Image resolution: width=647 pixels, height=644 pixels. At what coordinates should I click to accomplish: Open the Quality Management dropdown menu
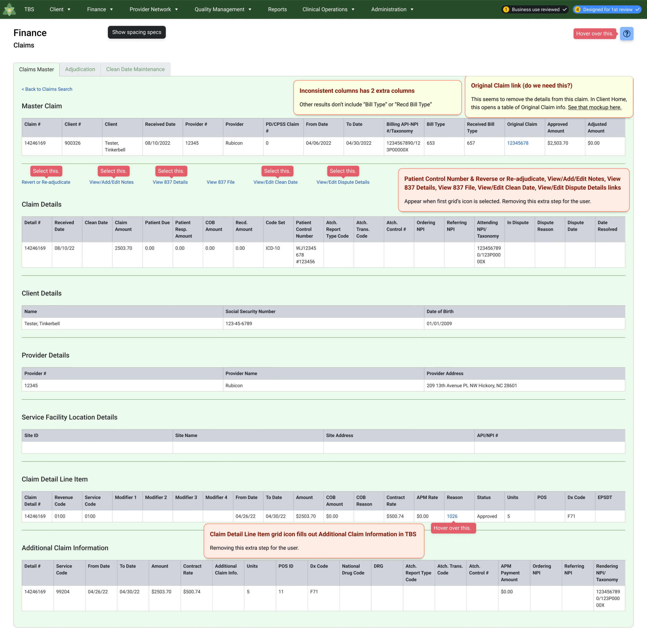(223, 9)
